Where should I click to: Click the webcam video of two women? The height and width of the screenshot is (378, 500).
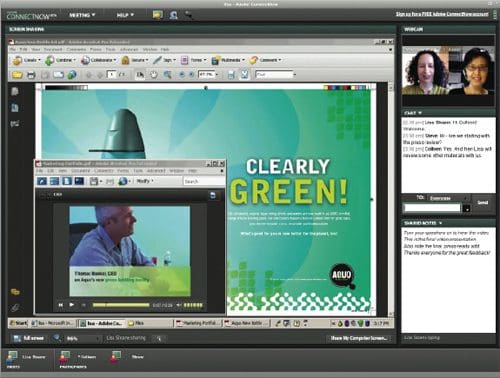click(x=448, y=71)
